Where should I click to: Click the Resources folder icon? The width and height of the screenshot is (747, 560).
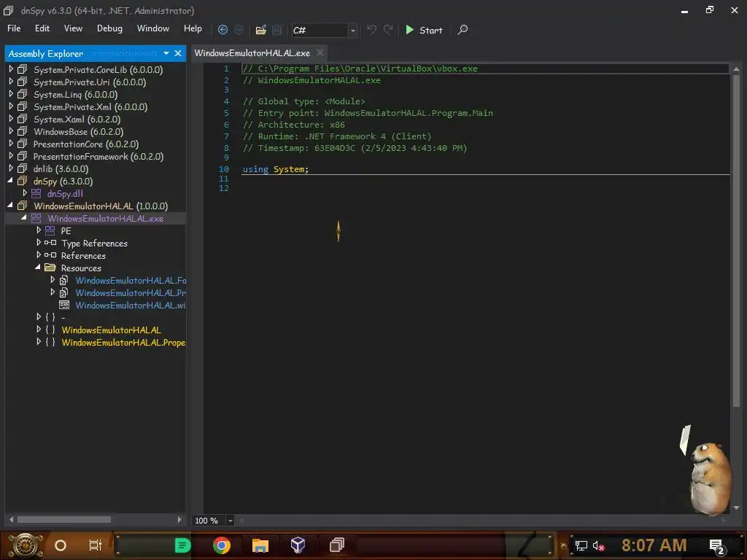tap(50, 268)
